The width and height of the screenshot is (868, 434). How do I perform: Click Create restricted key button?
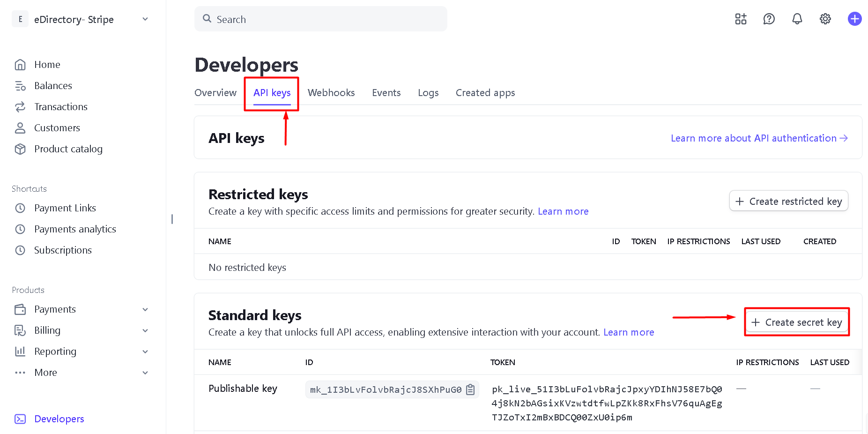point(789,201)
